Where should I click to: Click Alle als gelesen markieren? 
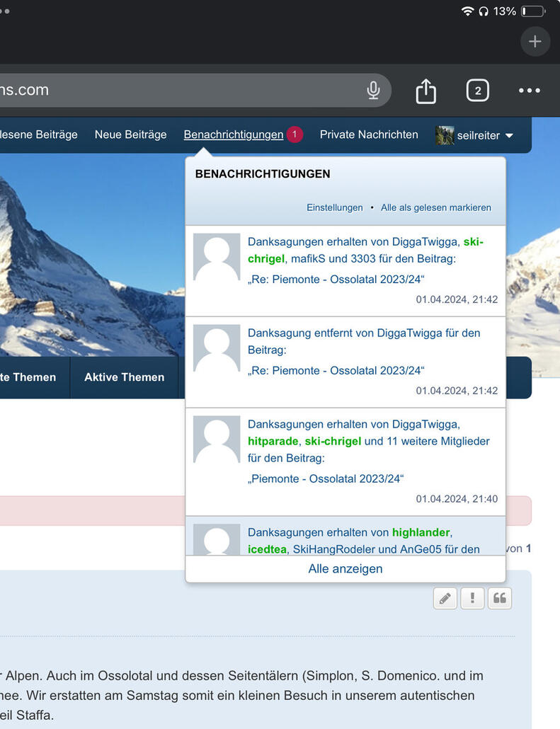435,207
